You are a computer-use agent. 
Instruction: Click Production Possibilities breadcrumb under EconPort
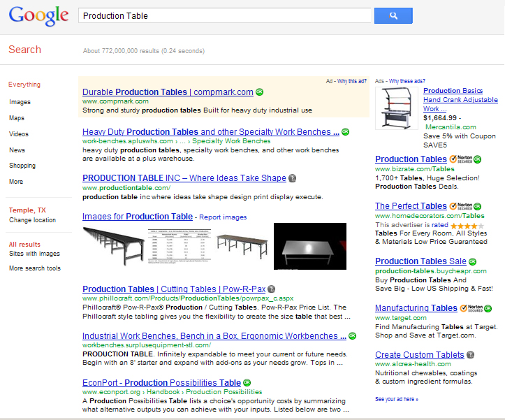coord(224,391)
